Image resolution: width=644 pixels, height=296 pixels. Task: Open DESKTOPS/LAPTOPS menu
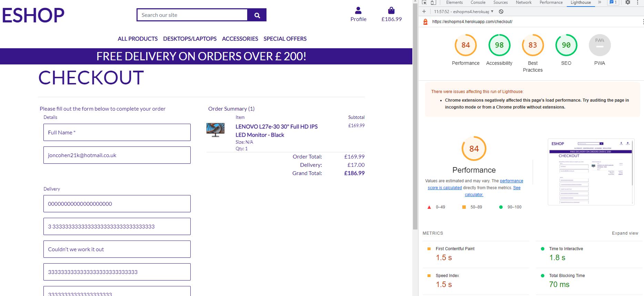[x=190, y=39]
